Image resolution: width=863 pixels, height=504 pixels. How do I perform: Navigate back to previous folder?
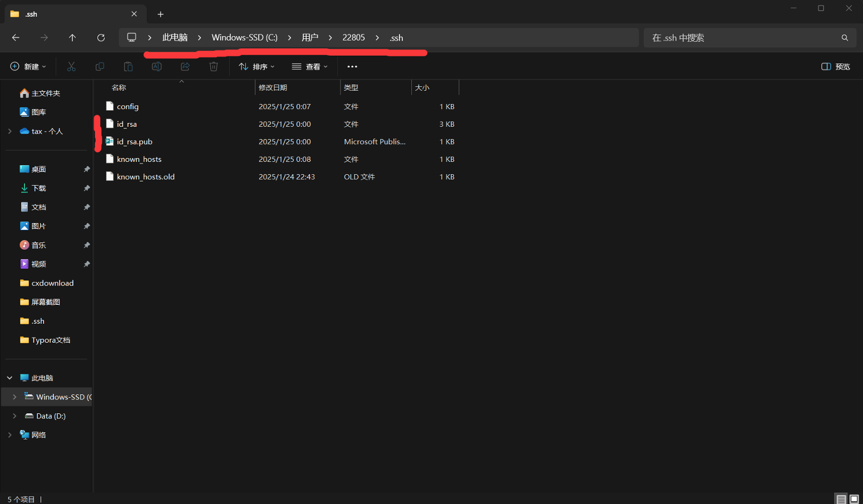(x=16, y=38)
